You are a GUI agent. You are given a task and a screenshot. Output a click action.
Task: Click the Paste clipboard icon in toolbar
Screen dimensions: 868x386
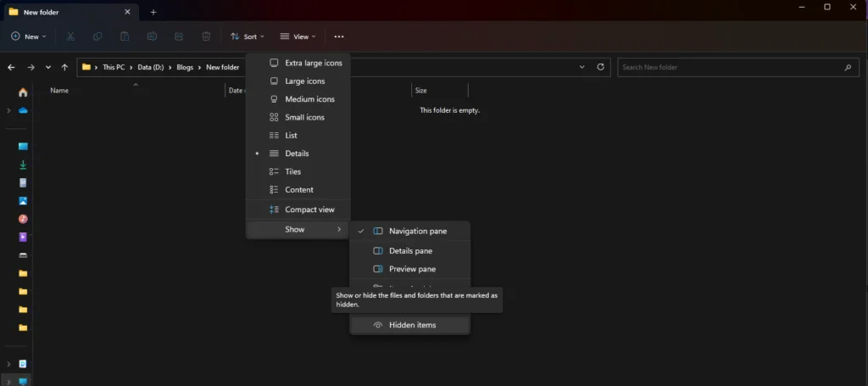pyautogui.click(x=125, y=36)
